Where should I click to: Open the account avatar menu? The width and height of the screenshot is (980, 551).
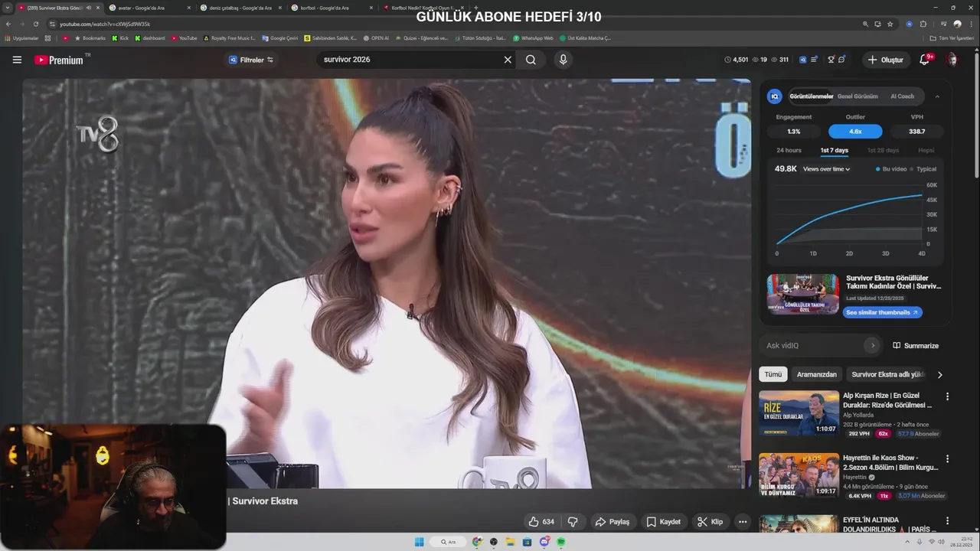[952, 60]
